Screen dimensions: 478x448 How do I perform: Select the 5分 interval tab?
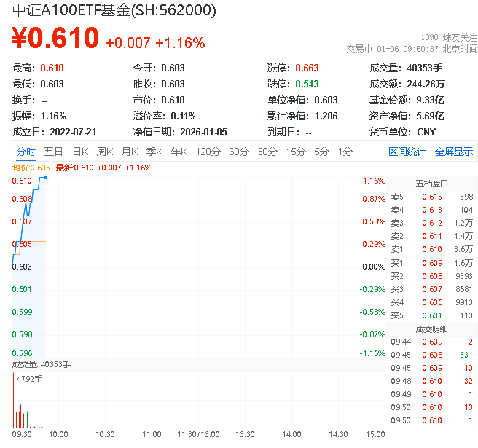321,152
